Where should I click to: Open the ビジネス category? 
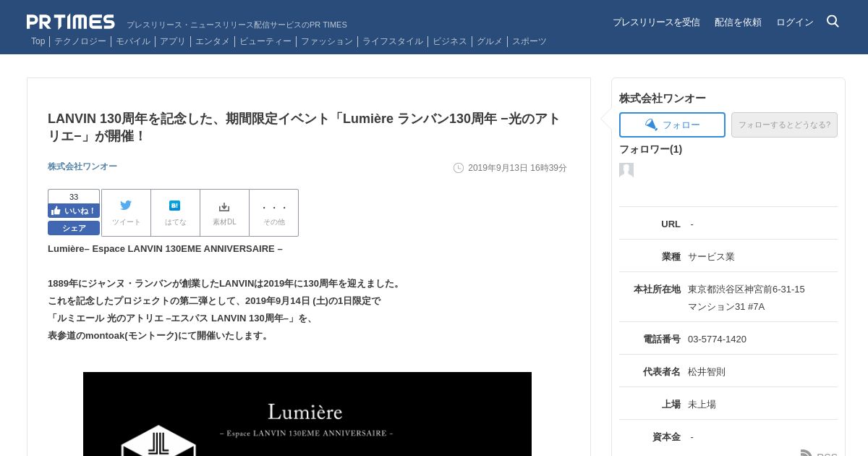click(x=450, y=41)
